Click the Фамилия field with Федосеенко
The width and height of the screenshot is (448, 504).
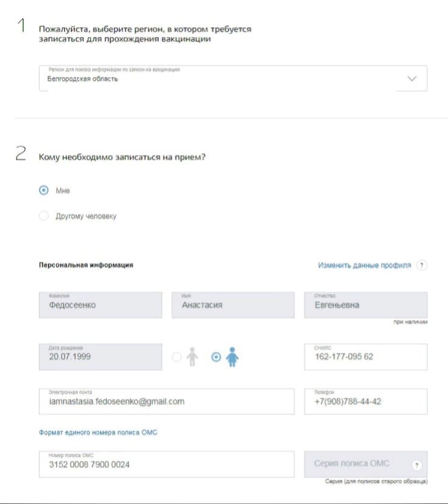(100, 305)
